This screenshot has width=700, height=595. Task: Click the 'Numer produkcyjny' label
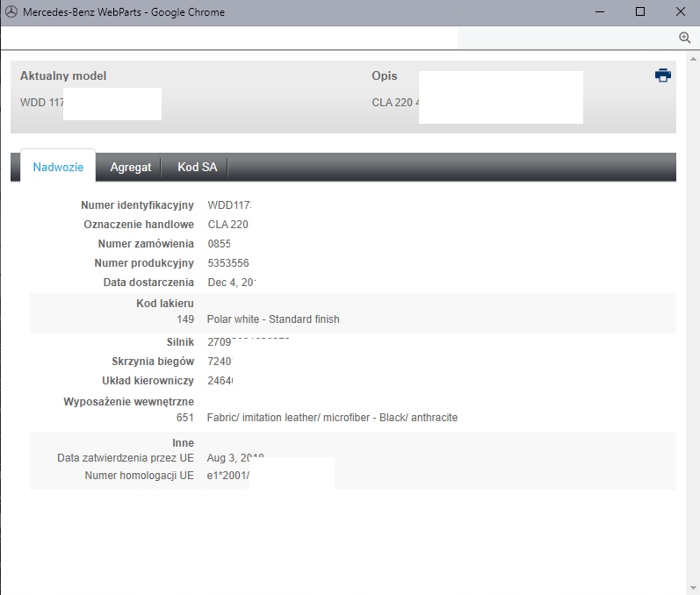click(x=144, y=263)
